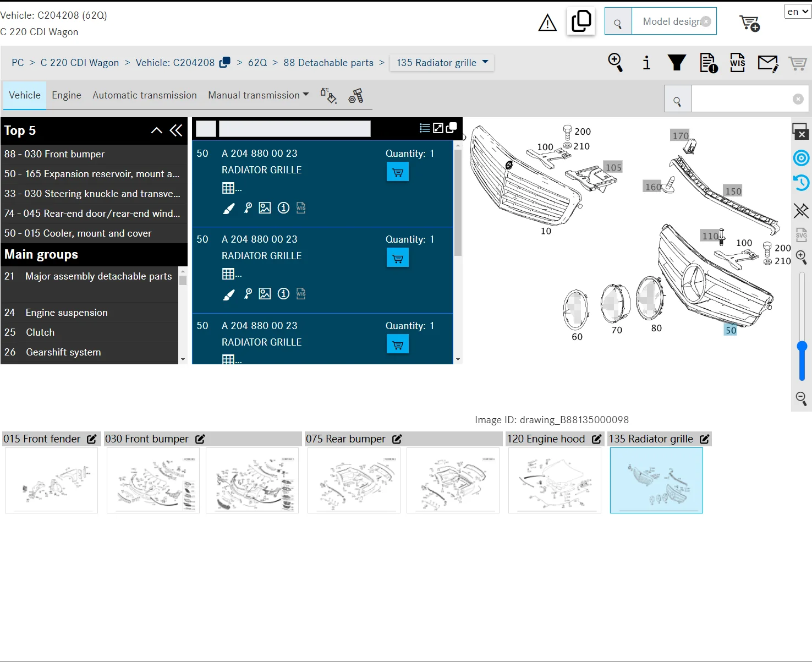Screen dimensions: 812x662
Task: Click the magnifier zoom icon in the breadcrumb bar
Action: coord(616,62)
